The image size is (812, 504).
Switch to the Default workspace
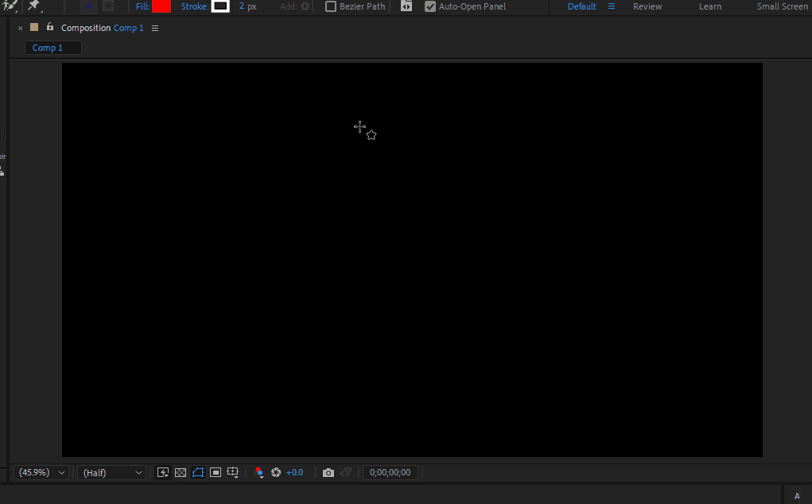[x=581, y=6]
